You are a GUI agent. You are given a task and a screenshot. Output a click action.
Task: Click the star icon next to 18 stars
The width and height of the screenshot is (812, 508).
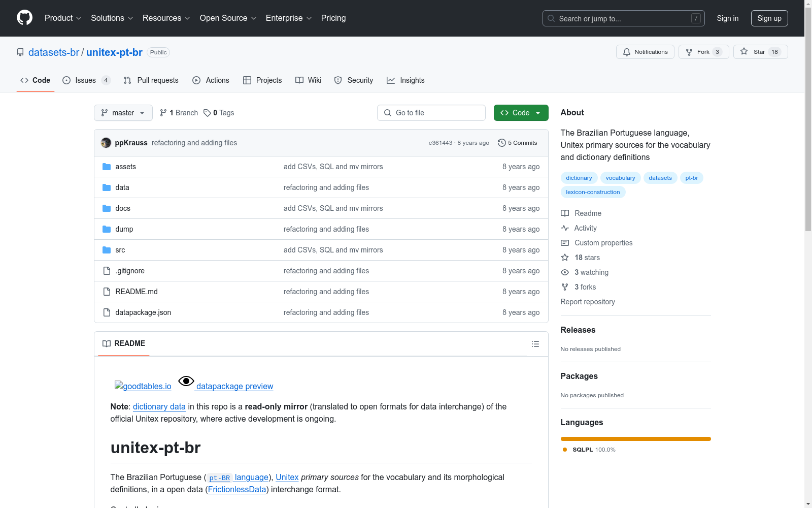click(x=565, y=258)
